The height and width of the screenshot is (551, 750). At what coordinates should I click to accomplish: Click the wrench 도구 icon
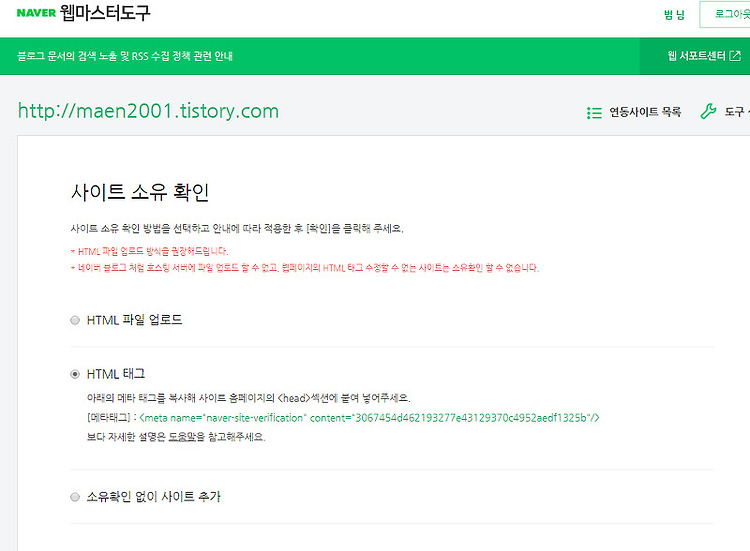coord(708,111)
